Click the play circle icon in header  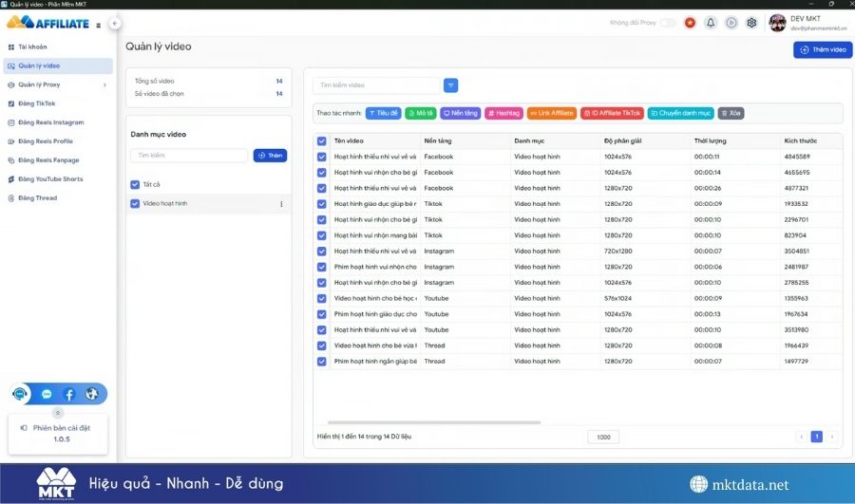[x=731, y=23]
